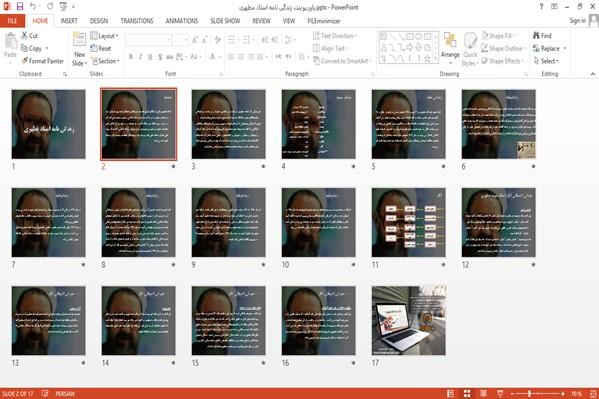Click the Sign in link

[x=577, y=21]
